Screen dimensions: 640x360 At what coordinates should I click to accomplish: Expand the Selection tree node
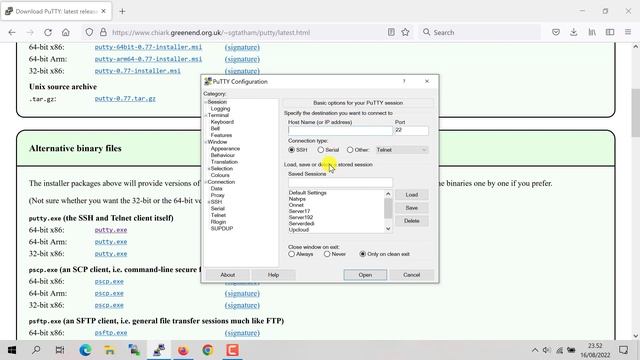pyautogui.click(x=209, y=169)
